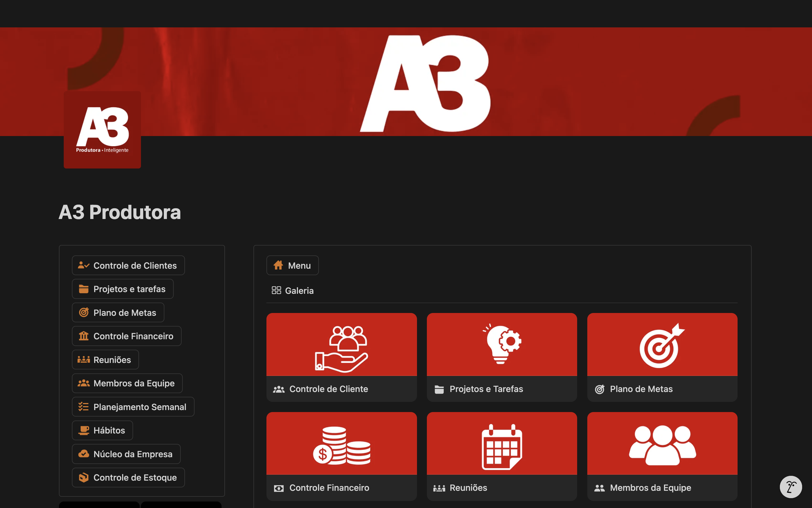Open the help assistant round button
The width and height of the screenshot is (812, 508).
point(791,487)
